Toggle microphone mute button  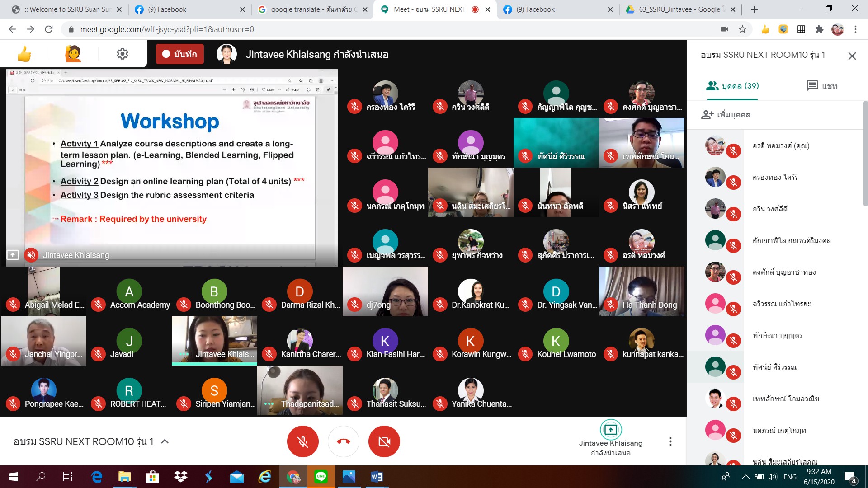point(303,441)
